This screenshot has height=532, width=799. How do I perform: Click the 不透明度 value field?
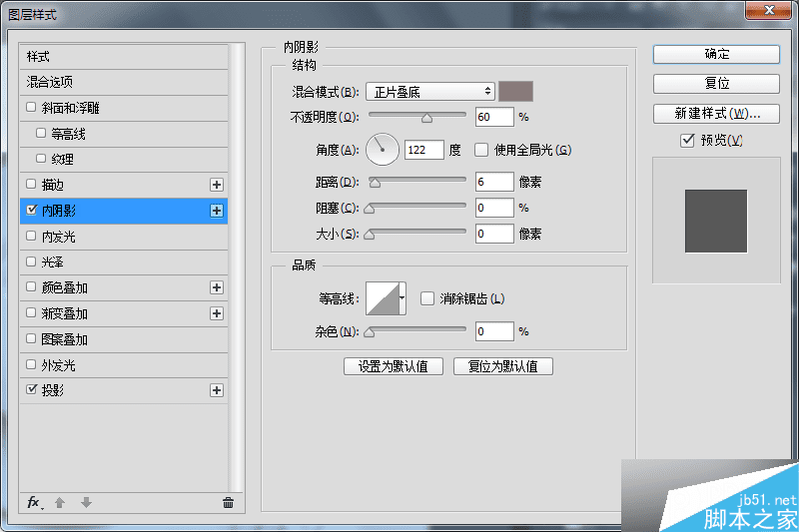[494, 117]
